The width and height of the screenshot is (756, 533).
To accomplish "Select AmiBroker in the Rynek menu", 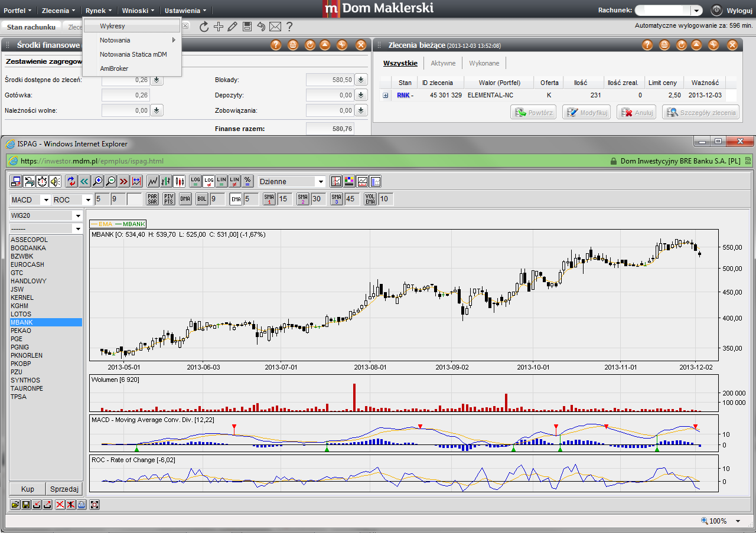I will [x=114, y=68].
